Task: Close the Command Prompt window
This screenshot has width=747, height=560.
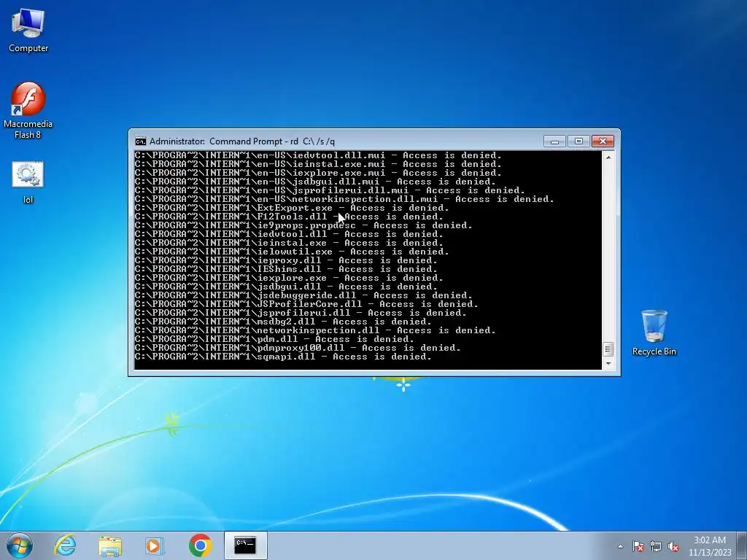Action: (x=603, y=141)
